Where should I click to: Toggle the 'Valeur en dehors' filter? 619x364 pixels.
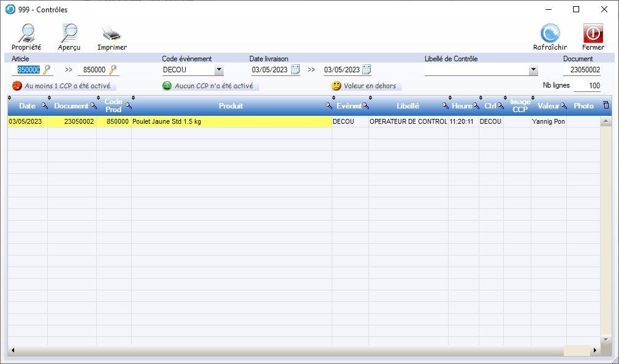pyautogui.click(x=365, y=86)
